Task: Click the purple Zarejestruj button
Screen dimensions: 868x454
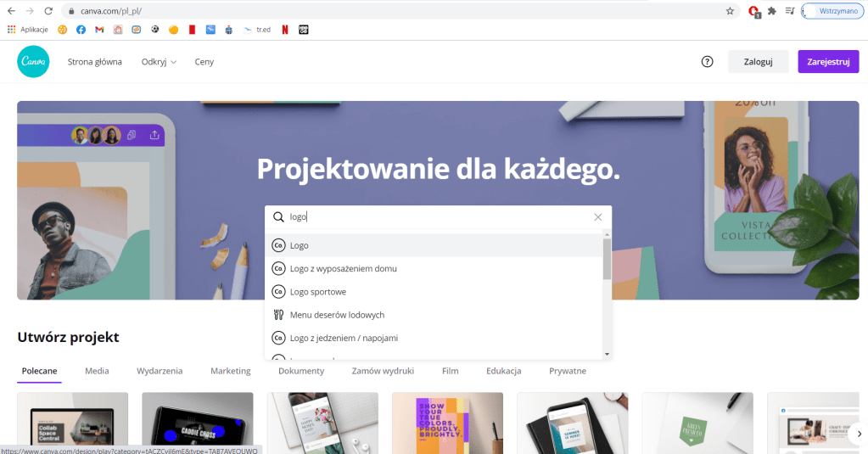Action: [x=828, y=62]
